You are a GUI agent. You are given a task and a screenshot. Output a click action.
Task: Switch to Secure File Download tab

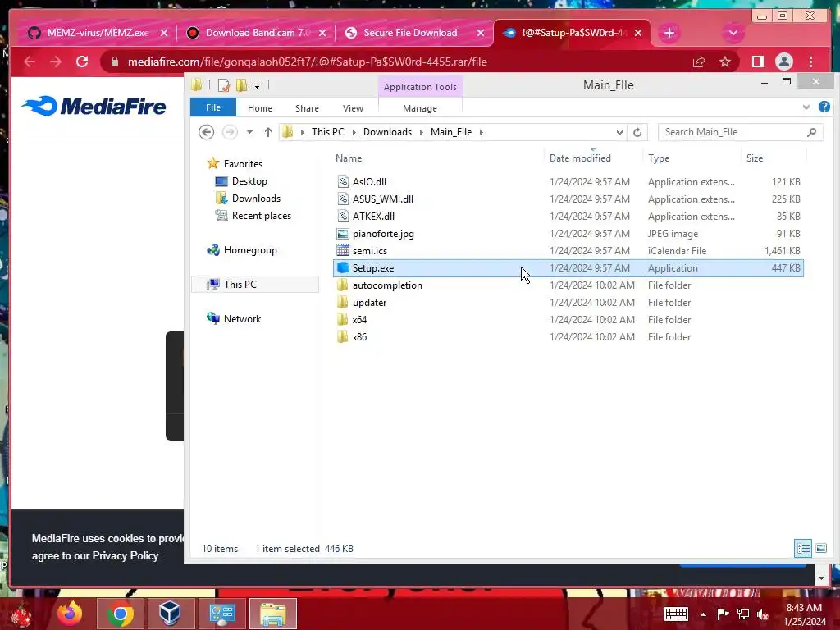tap(414, 33)
